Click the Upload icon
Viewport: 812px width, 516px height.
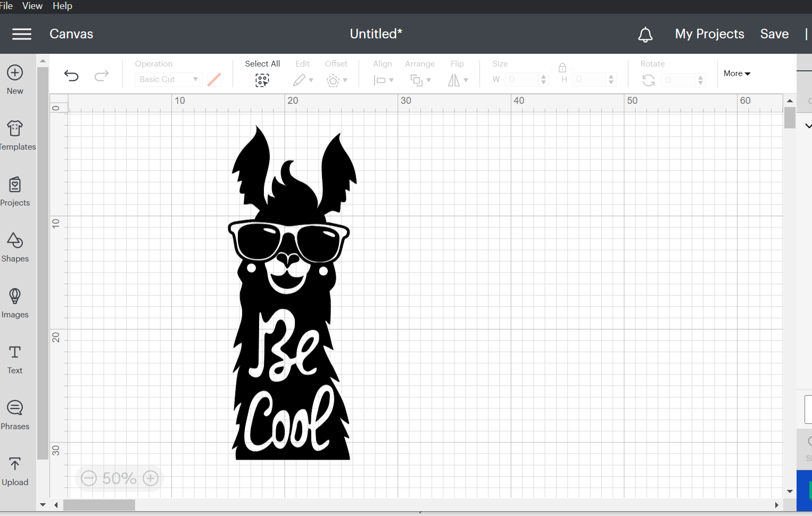coord(15,464)
